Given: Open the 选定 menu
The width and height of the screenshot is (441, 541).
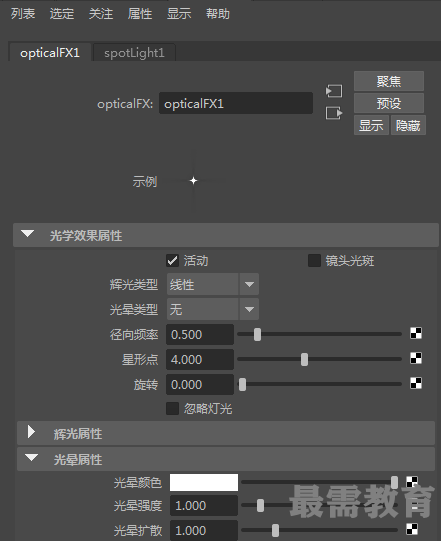Looking at the screenshot, I should 62,14.
